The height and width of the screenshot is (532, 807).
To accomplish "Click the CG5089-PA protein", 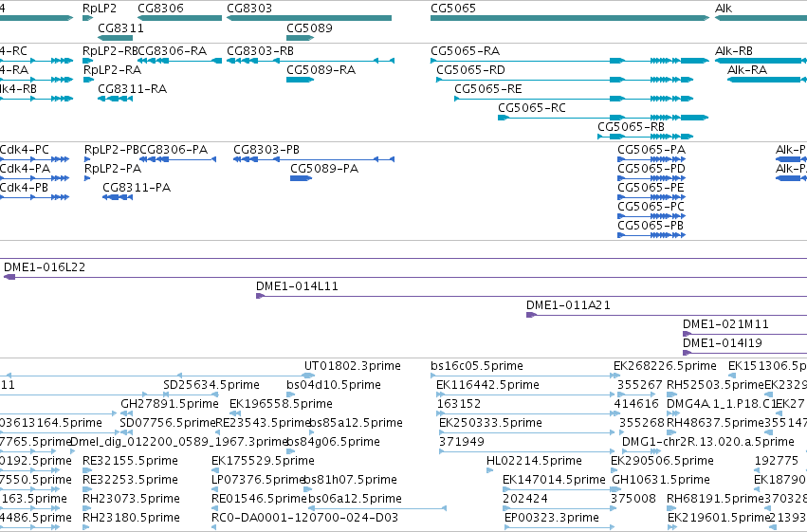I will coord(301,178).
